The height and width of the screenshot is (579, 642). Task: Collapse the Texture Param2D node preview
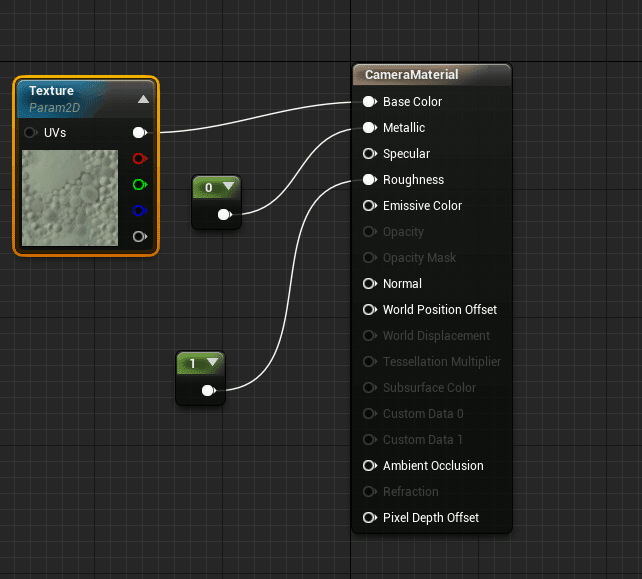(x=143, y=99)
